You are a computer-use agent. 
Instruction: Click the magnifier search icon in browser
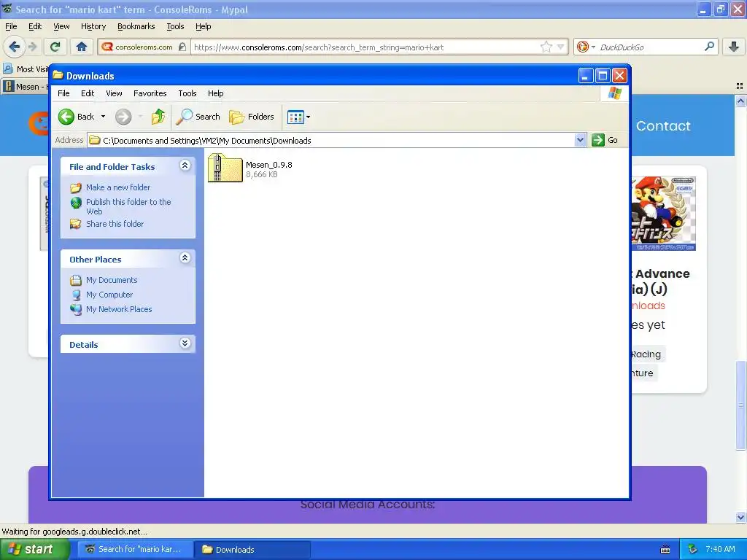coord(709,47)
